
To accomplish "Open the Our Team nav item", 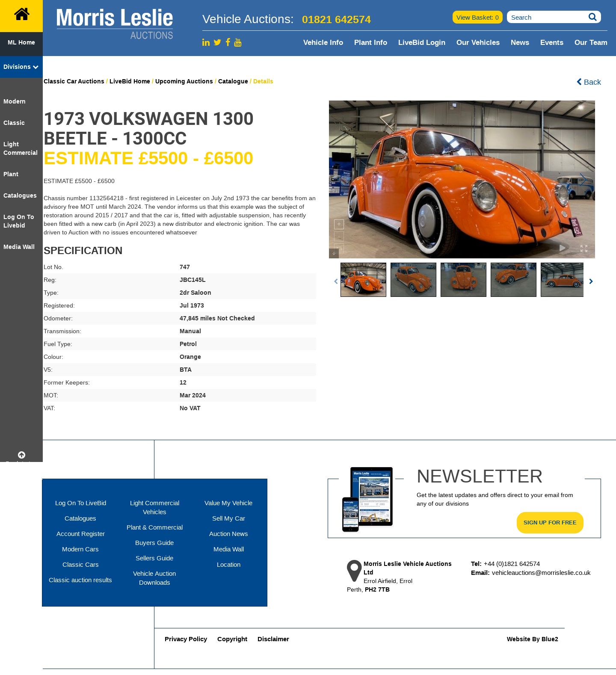I will pos(591,42).
